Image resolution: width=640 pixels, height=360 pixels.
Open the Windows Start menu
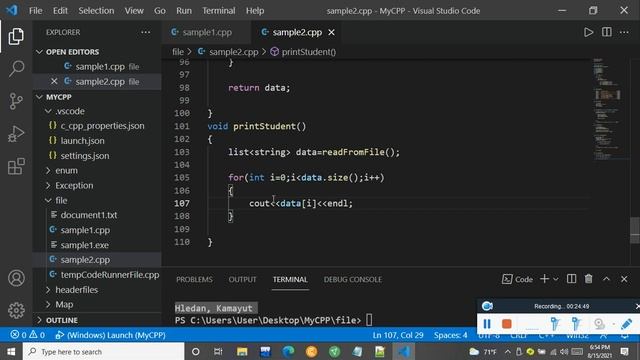(11, 351)
